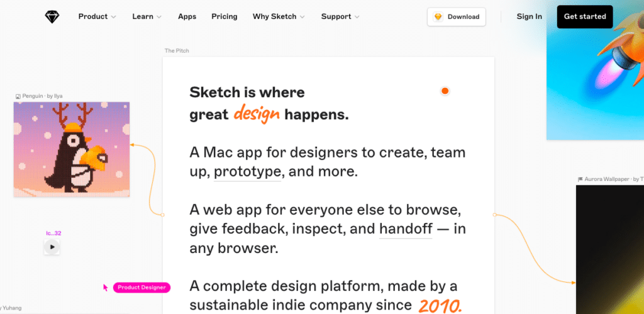
Task: Open the Support dropdown menu
Action: pos(340,17)
